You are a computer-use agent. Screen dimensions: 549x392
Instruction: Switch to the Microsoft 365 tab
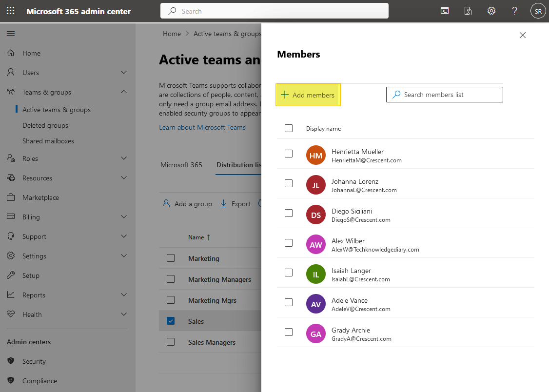coord(181,165)
